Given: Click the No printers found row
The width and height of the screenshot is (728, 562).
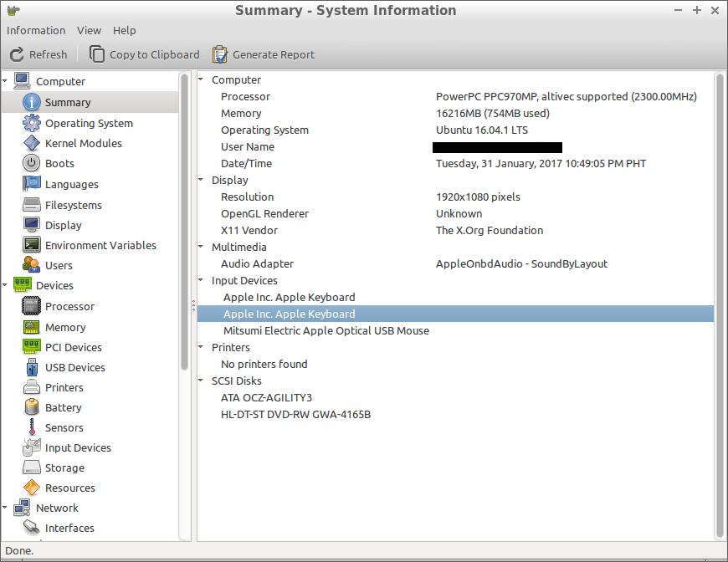Looking at the screenshot, I should point(455,364).
